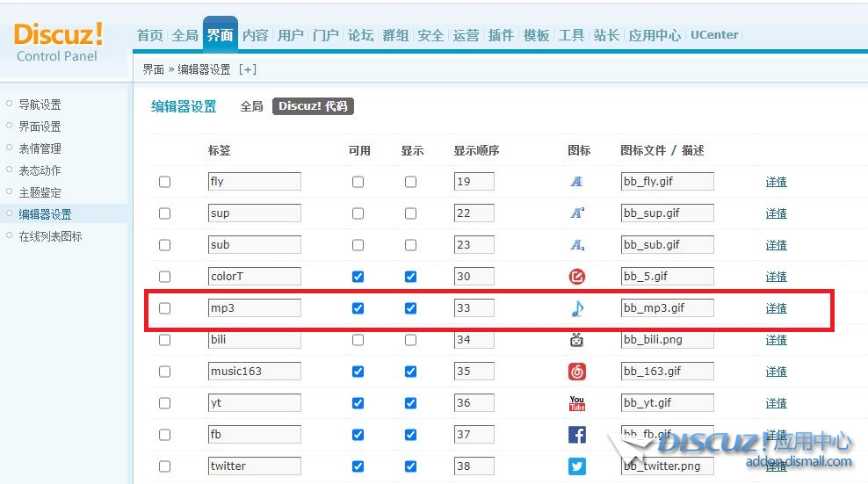Image resolution: width=868 pixels, height=484 pixels.
Task: Open 界面设置 in the sidebar
Action: click(x=40, y=126)
